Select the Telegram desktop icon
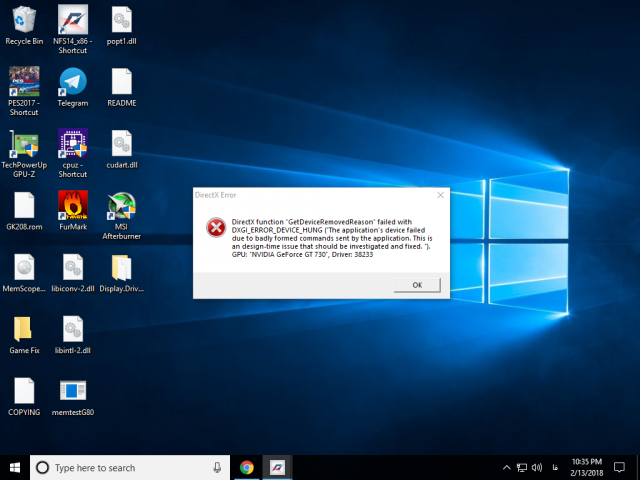 click(x=73, y=87)
